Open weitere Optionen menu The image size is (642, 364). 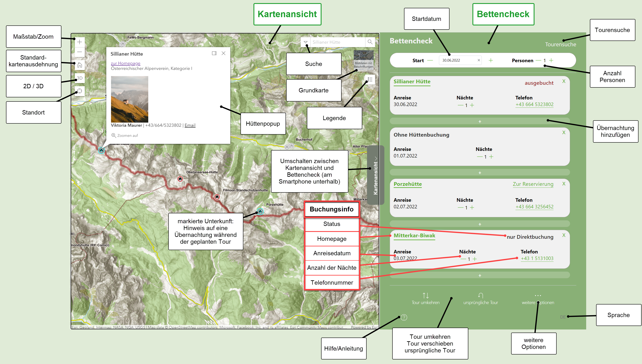[x=538, y=299]
